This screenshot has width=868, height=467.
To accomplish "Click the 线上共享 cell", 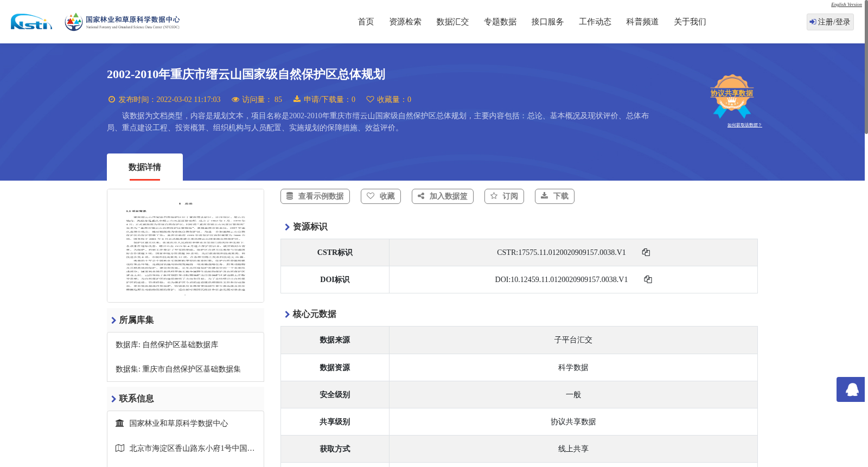I will click(573, 449).
